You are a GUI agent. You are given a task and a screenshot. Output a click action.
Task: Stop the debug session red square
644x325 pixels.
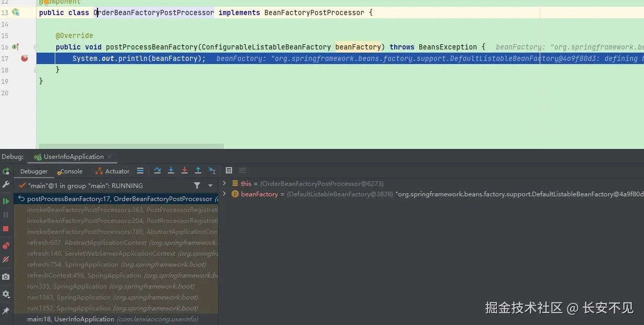pyautogui.click(x=6, y=229)
